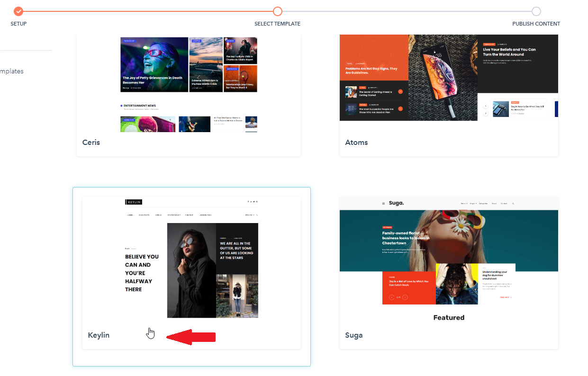Click the left carousel arrow in Atoms preview
This screenshot has width=588, height=376.
486,106
